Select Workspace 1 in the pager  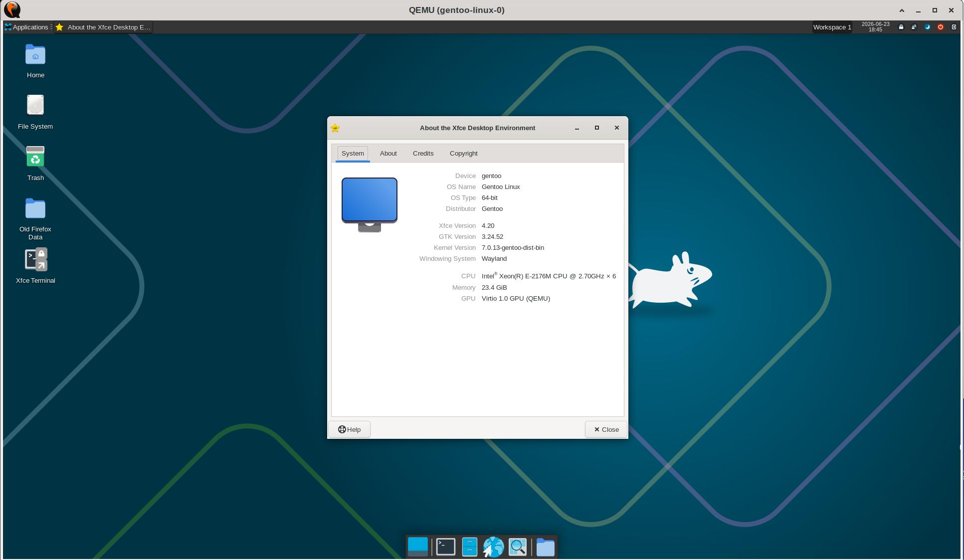click(x=832, y=27)
